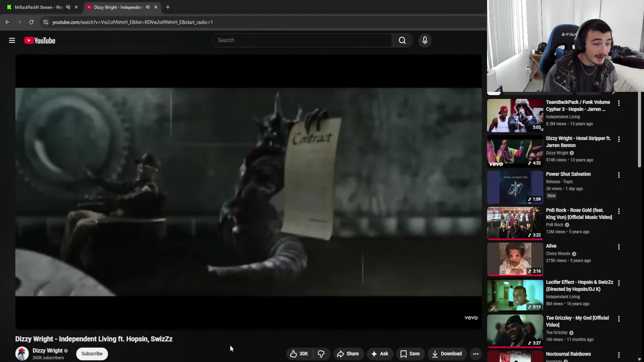Image resolution: width=644 pixels, height=362 pixels.
Task: Open Lucifer Effect video thumbnail
Action: click(515, 295)
